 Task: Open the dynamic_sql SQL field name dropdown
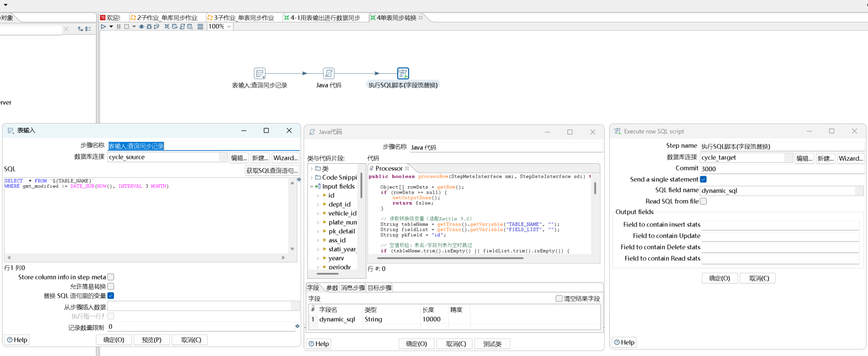[859, 191]
